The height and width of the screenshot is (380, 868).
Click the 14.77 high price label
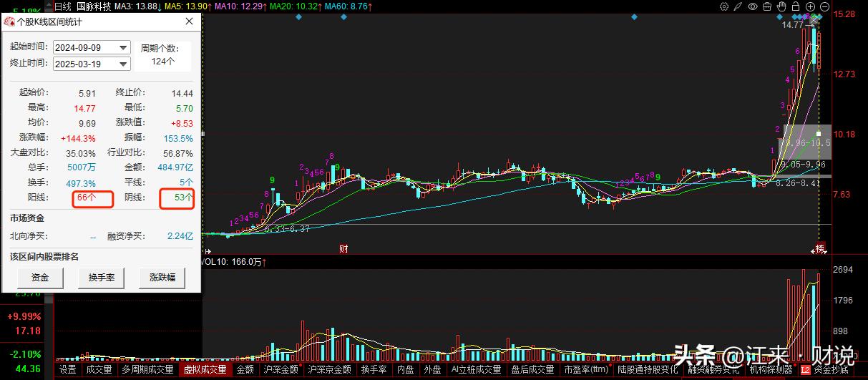point(792,24)
